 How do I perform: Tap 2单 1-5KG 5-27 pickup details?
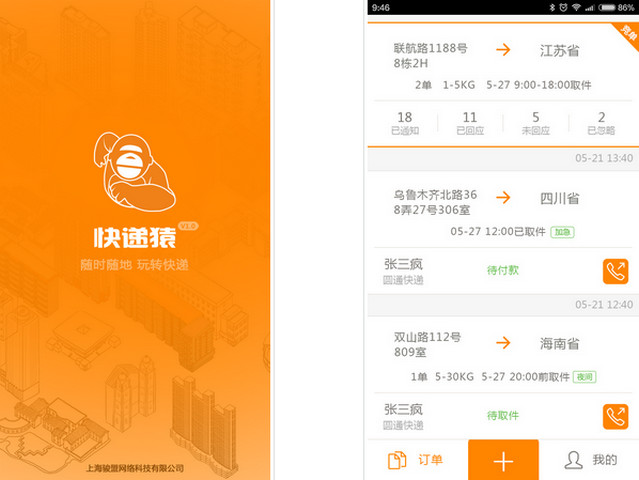point(503,85)
